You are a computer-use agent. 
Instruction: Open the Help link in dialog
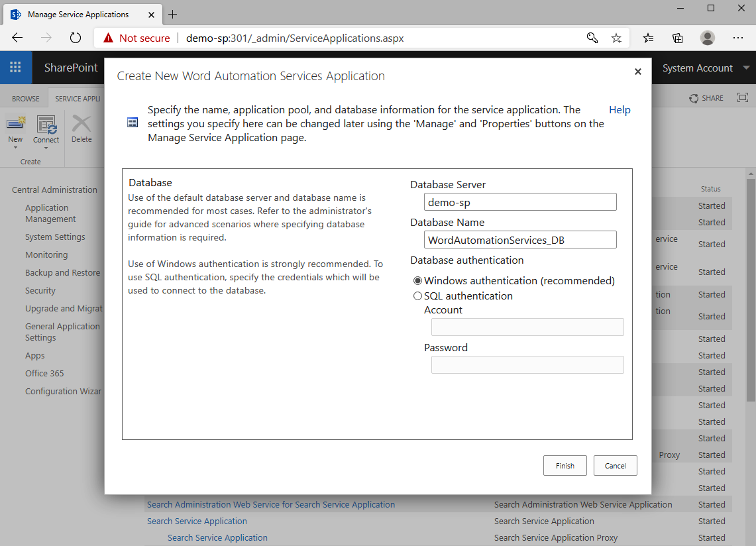(x=620, y=110)
